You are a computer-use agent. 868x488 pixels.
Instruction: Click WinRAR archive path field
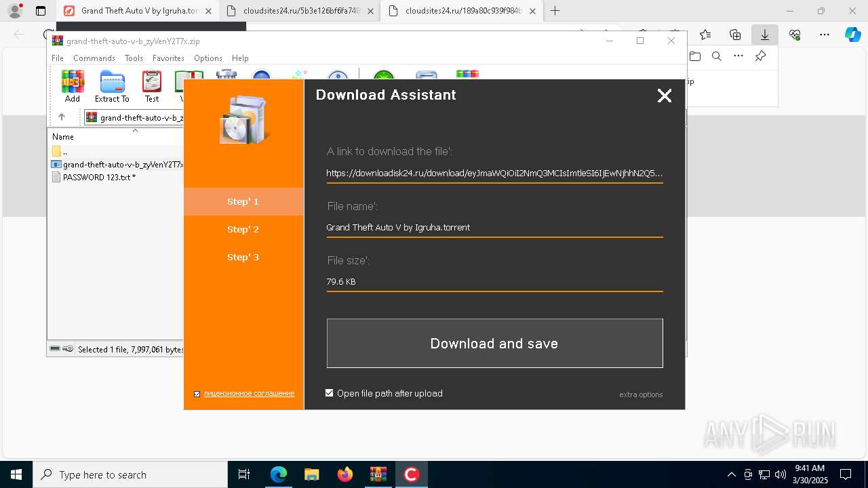coord(134,117)
